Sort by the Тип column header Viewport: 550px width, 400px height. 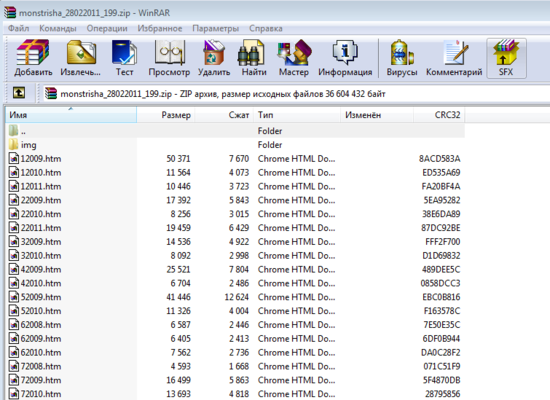click(296, 115)
